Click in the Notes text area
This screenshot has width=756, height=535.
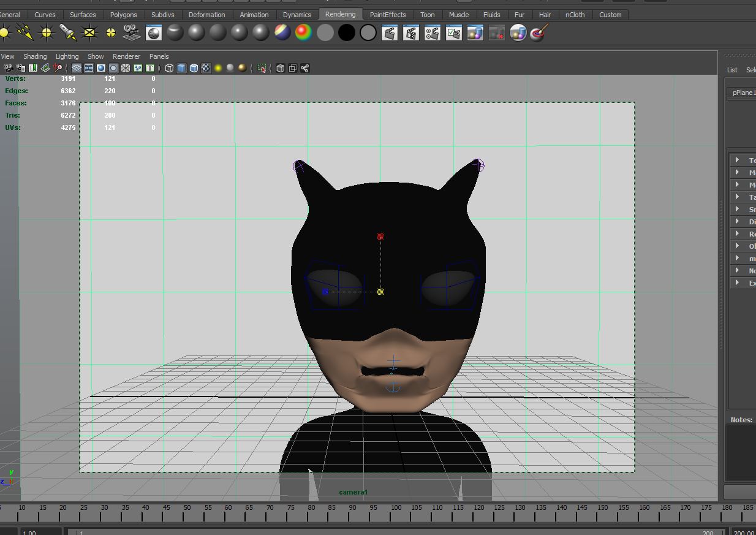741,452
